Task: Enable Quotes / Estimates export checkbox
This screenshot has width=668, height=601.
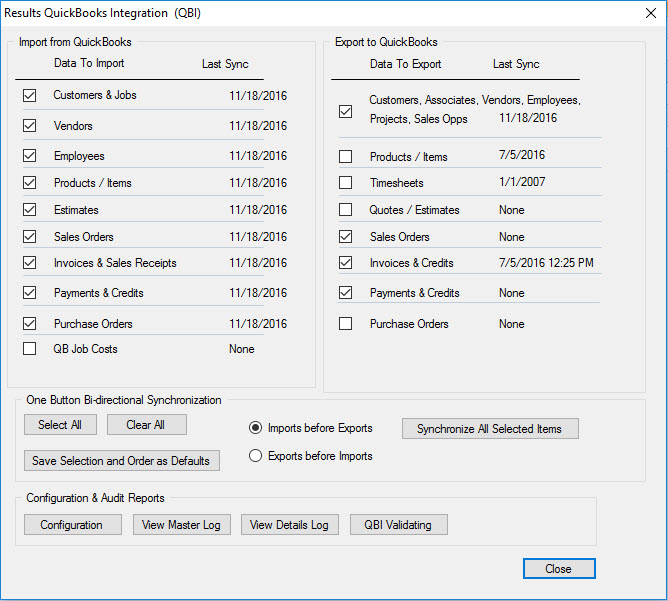Action: click(346, 210)
